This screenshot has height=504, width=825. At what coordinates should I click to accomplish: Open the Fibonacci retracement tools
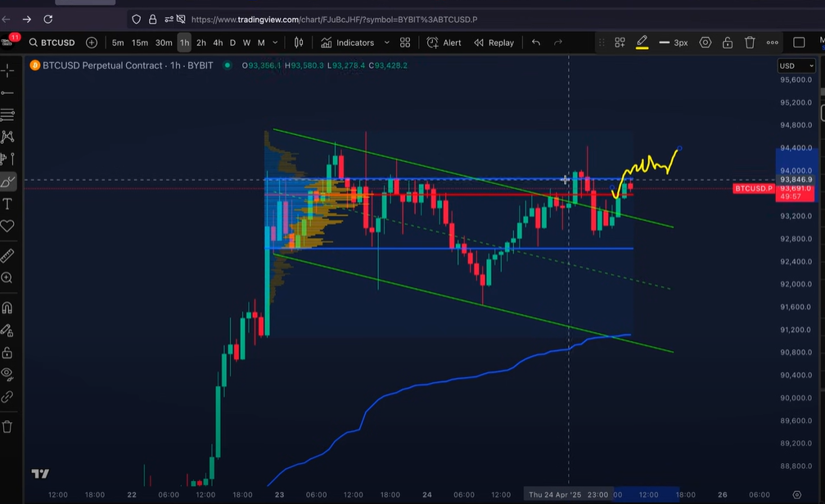(x=7, y=115)
